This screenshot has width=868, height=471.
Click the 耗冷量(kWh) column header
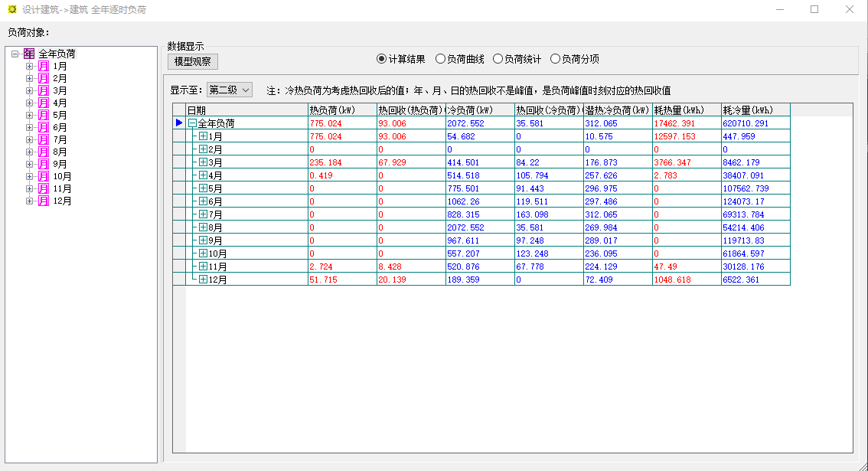(x=755, y=110)
